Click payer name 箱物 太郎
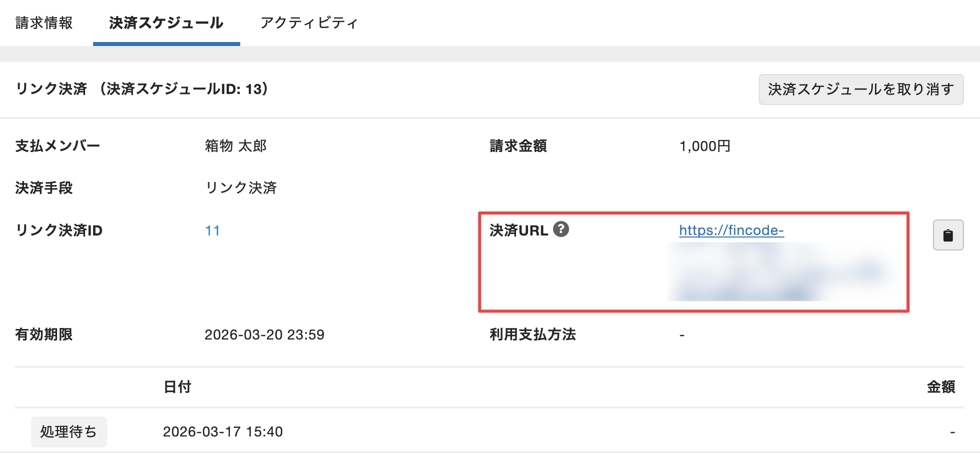980x453 pixels. pyautogui.click(x=237, y=146)
